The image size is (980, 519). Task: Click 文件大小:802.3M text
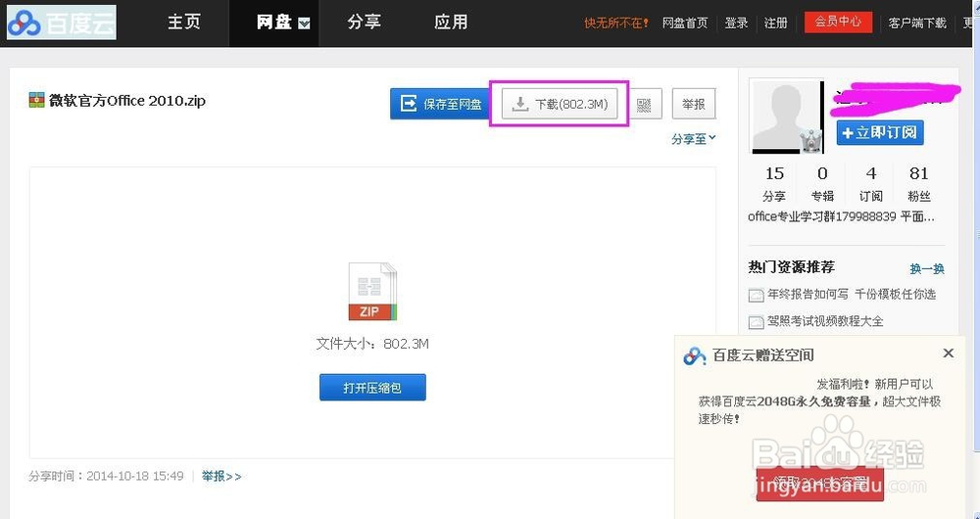(372, 344)
